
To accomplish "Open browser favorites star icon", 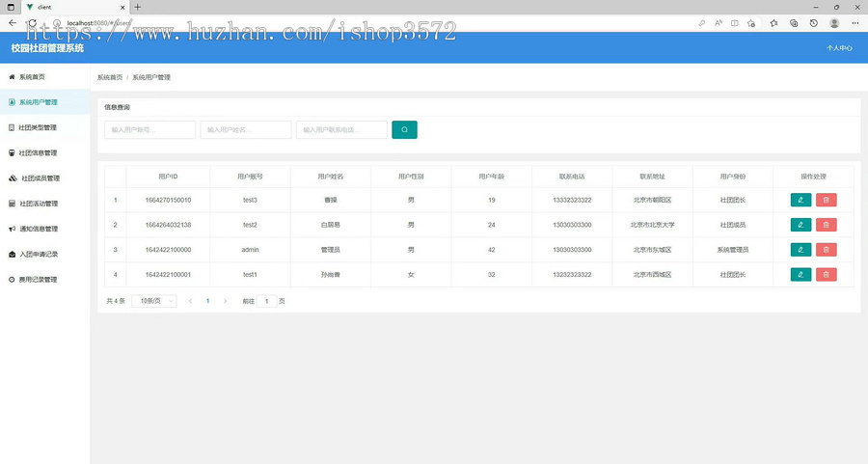I will point(773,23).
